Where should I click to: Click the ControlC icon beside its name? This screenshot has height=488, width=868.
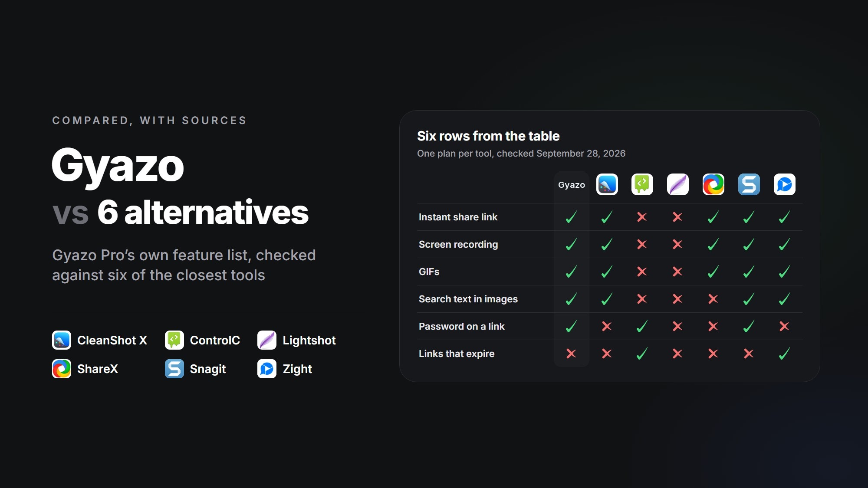[x=174, y=340]
